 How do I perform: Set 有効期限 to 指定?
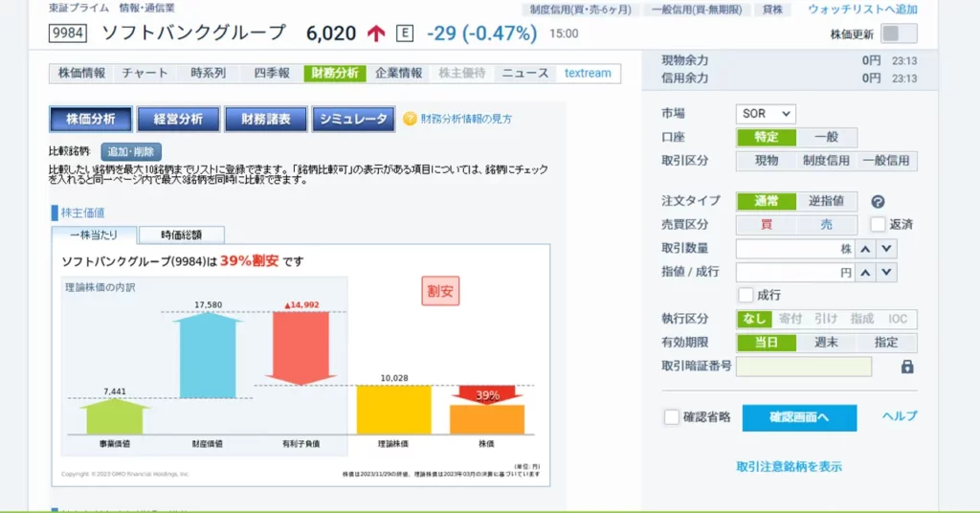(x=886, y=343)
